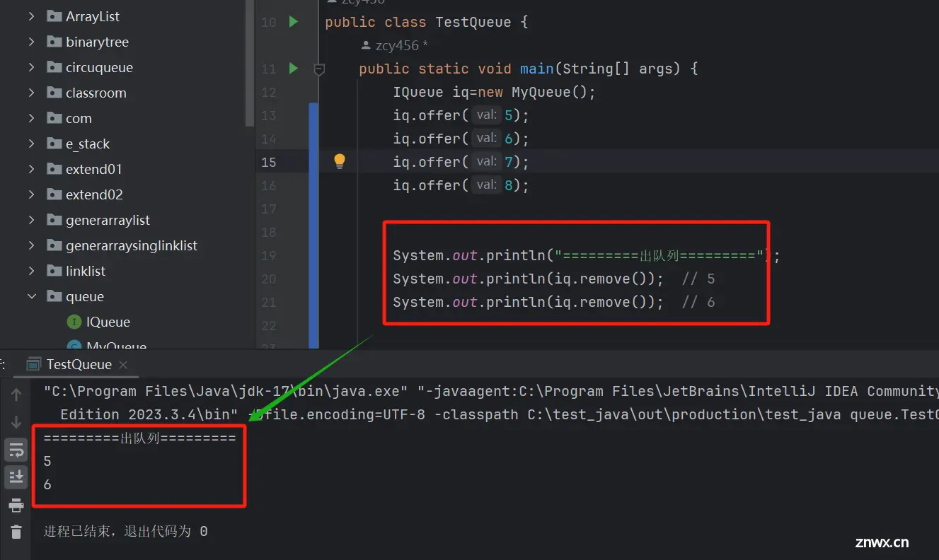The width and height of the screenshot is (939, 560).
Task: Clear console output with the trash icon
Action: pyautogui.click(x=16, y=532)
